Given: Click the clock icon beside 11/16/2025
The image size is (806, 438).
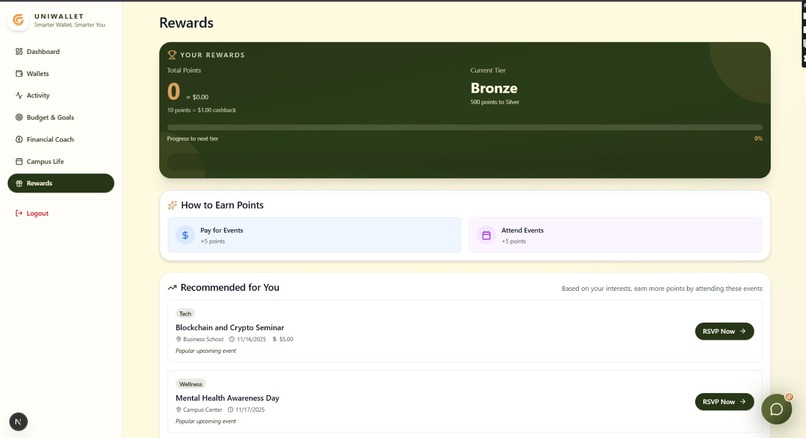Looking at the screenshot, I should pyautogui.click(x=231, y=339).
